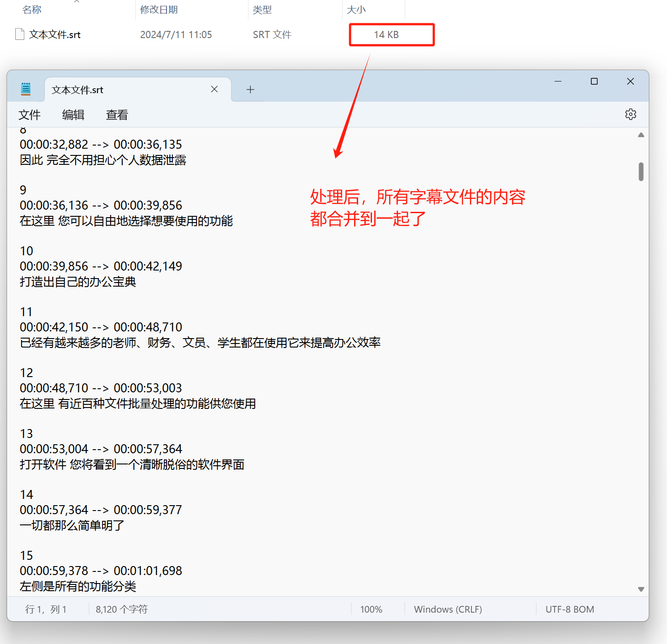Click scrollbar down arrow in Notepad
This screenshot has width=667, height=644.
641,589
